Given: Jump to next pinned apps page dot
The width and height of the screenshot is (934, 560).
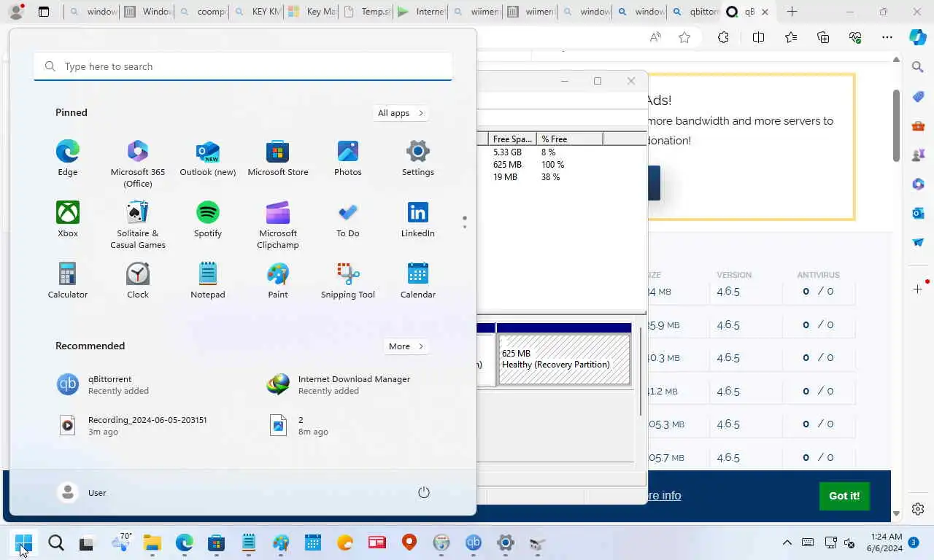Looking at the screenshot, I should point(465,227).
